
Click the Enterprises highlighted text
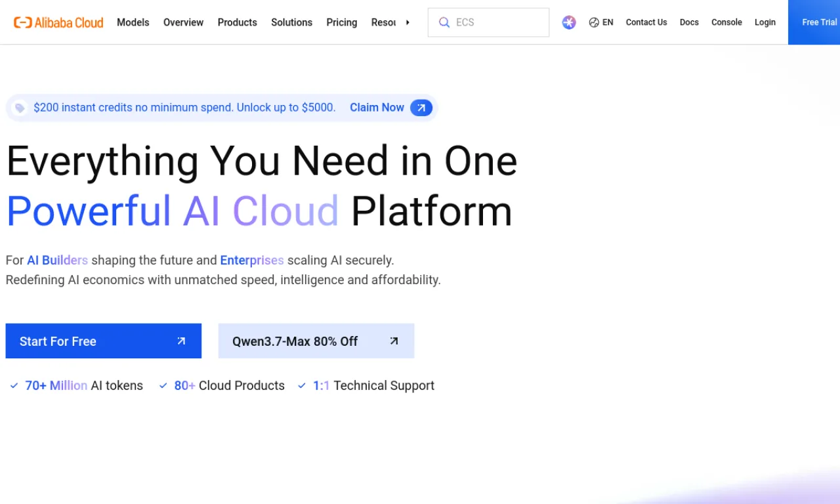[252, 261]
